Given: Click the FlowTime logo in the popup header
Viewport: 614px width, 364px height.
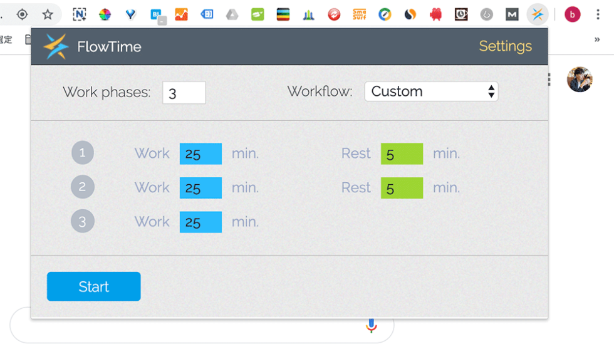Looking at the screenshot, I should click(x=56, y=46).
